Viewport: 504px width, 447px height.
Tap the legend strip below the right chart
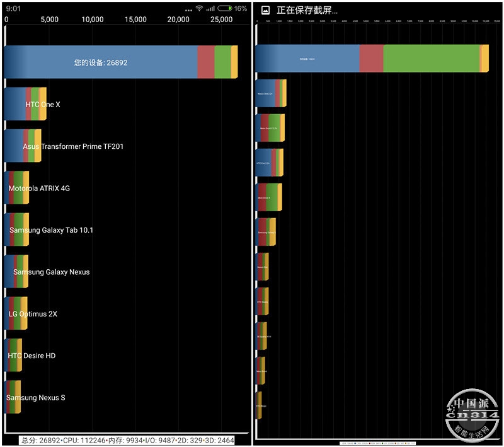378,443
